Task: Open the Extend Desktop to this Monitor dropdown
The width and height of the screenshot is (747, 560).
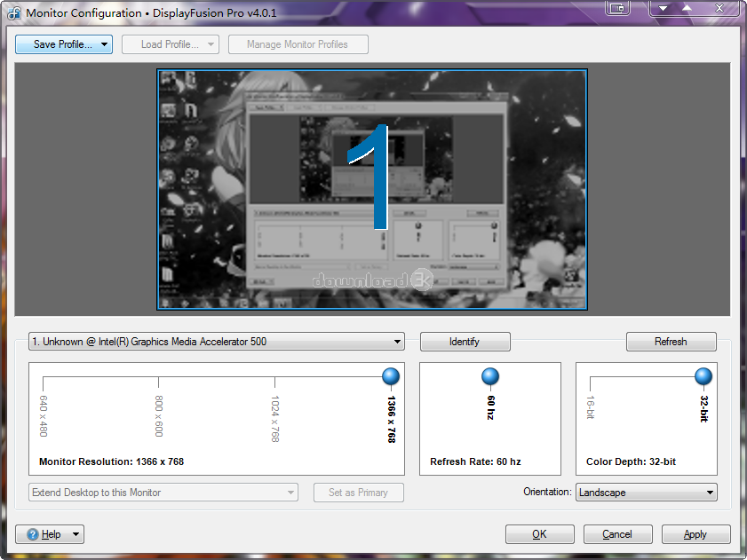Action: pyautogui.click(x=163, y=493)
